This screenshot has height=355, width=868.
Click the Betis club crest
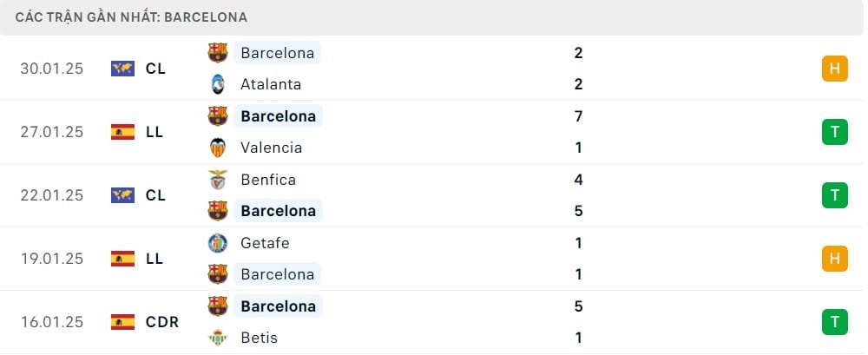click(217, 338)
